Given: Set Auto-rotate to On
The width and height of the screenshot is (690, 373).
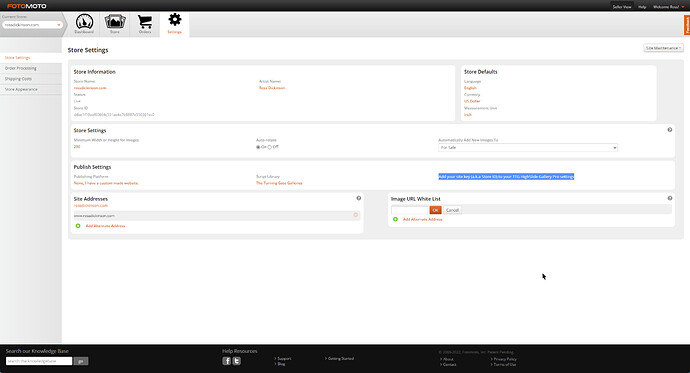Looking at the screenshot, I should [x=258, y=147].
